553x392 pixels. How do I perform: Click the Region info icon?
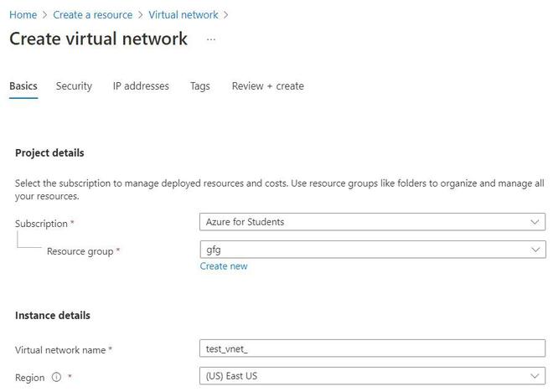(57, 378)
